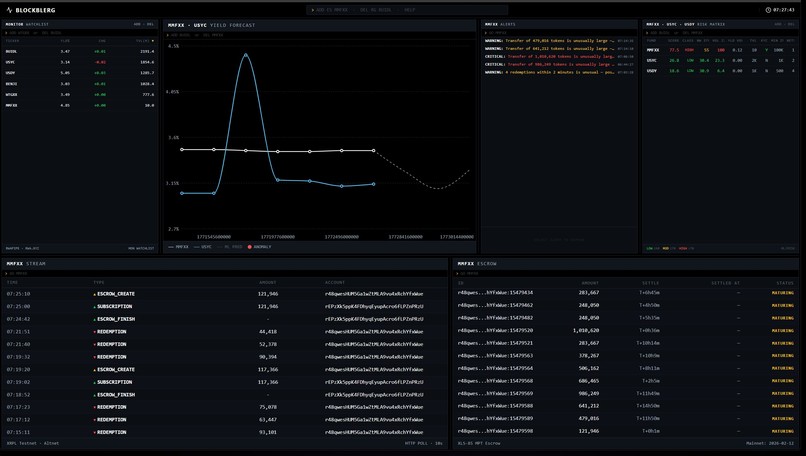Screen dimensions: 806x456
Task: Click ADD - DEL in Monitor Watchlist header
Action: [x=144, y=24]
